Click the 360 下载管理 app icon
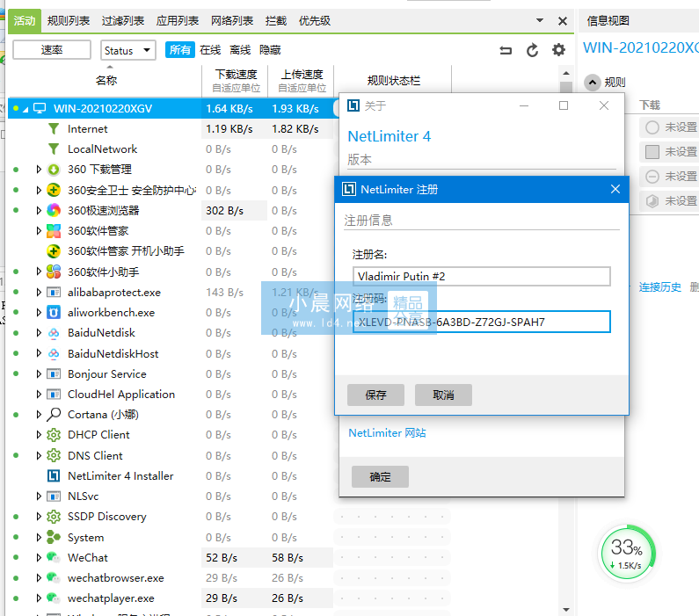 pos(54,170)
